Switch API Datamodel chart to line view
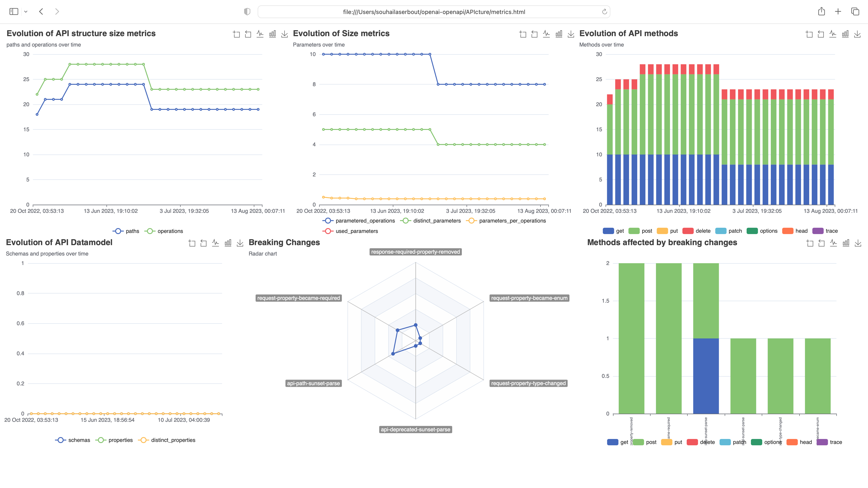868x488 pixels. (x=215, y=243)
